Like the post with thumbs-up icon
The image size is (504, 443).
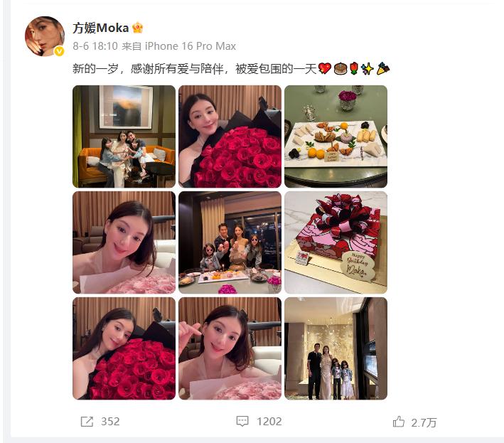point(399,422)
